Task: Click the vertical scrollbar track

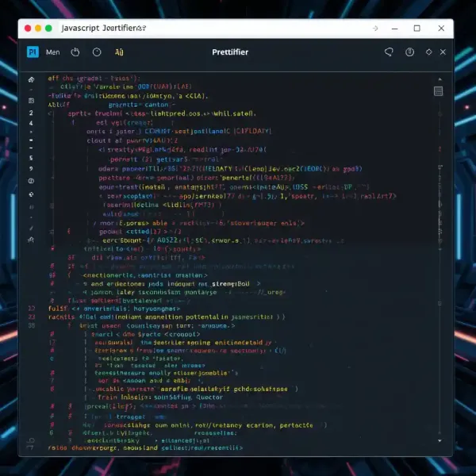Action: (440, 267)
